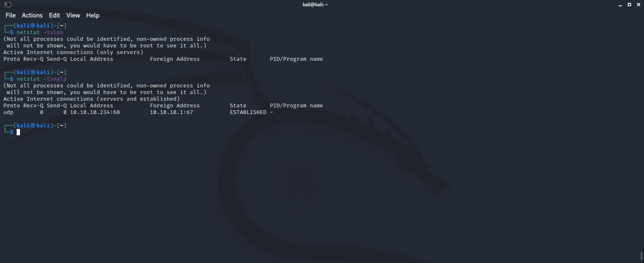Click 'Foreign Address' header above 10.10.10.1:67
Image resolution: width=644 pixels, height=263 pixels.
coord(175,106)
